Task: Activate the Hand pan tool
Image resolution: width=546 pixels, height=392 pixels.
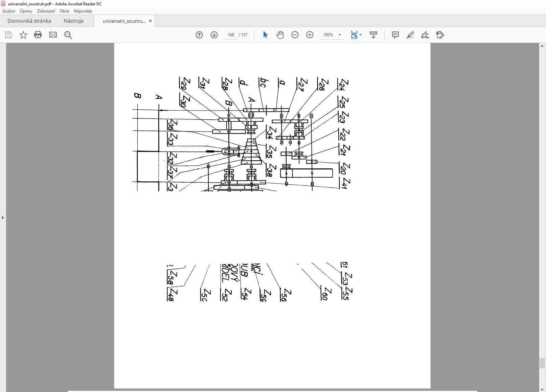Action: pos(280,35)
